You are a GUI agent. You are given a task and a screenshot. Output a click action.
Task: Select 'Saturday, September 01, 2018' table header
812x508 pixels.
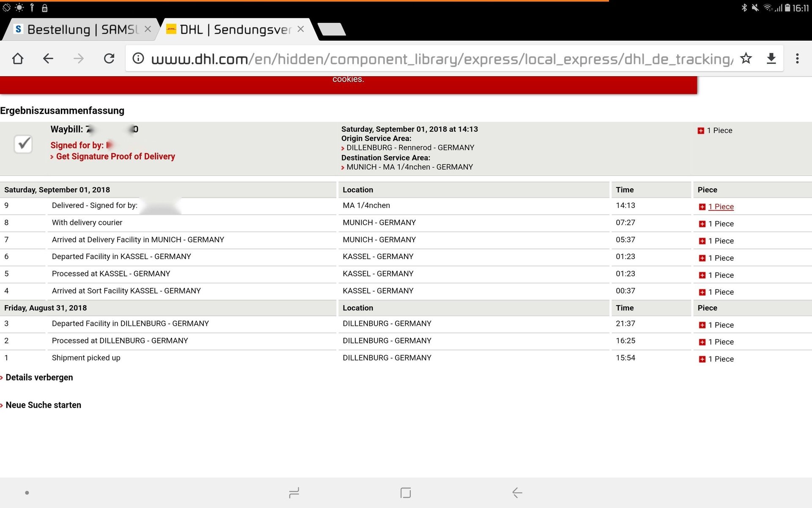click(x=57, y=190)
